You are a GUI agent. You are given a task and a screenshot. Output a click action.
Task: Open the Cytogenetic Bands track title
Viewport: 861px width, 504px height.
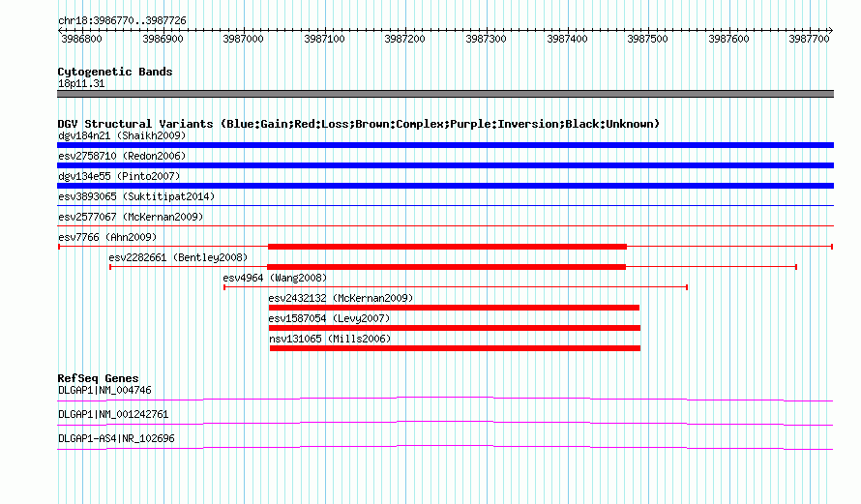coord(115,72)
